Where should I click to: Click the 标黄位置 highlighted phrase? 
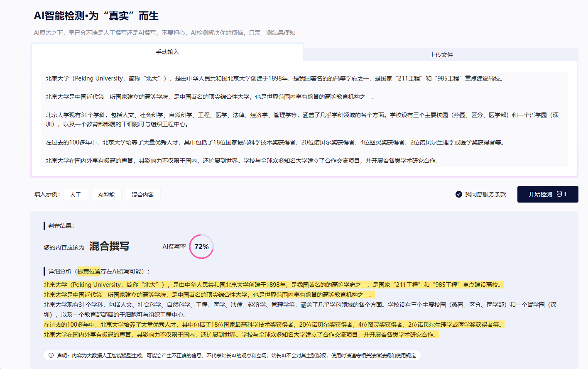[x=88, y=271]
